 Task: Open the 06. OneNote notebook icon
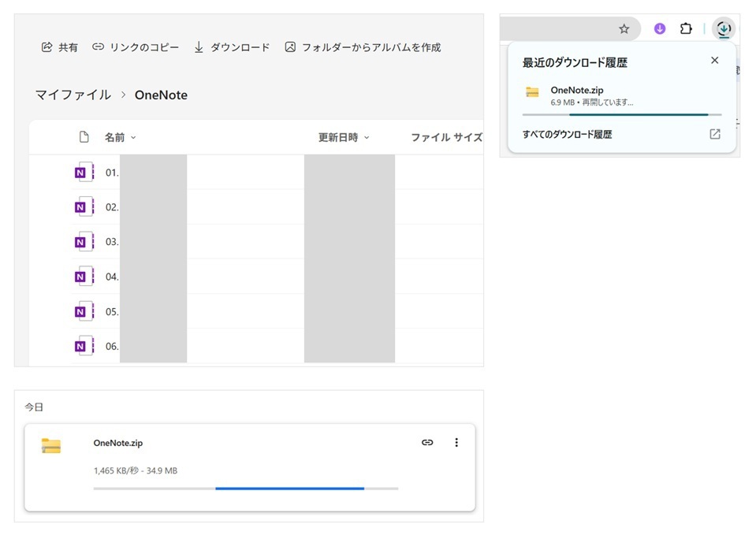[84, 346]
